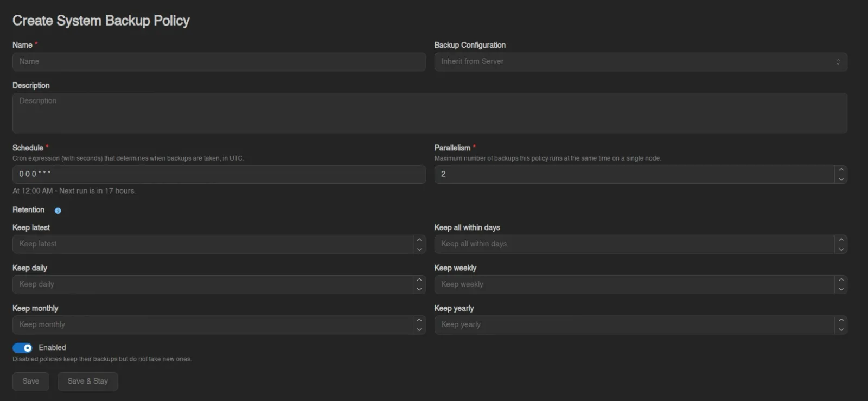Increase the Keep yearly count
868x401 pixels.
click(841, 320)
